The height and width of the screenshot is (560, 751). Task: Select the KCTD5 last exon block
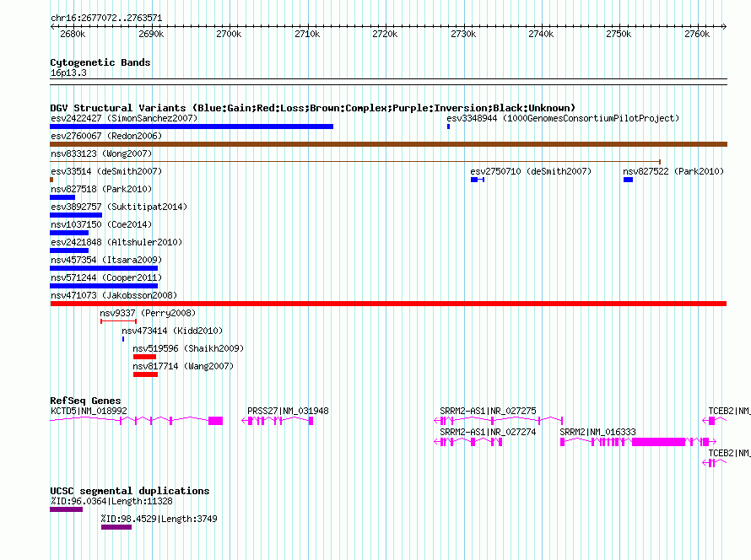coord(215,421)
